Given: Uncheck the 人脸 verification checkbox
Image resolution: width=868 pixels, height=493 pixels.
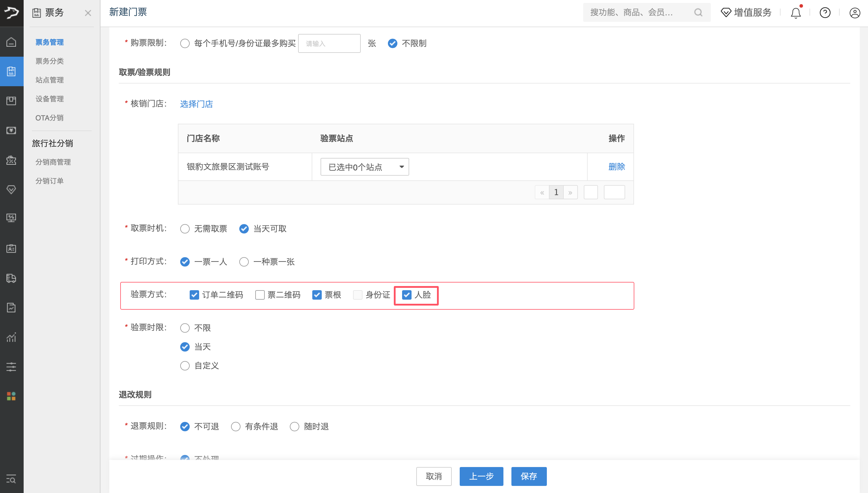Looking at the screenshot, I should [x=407, y=295].
